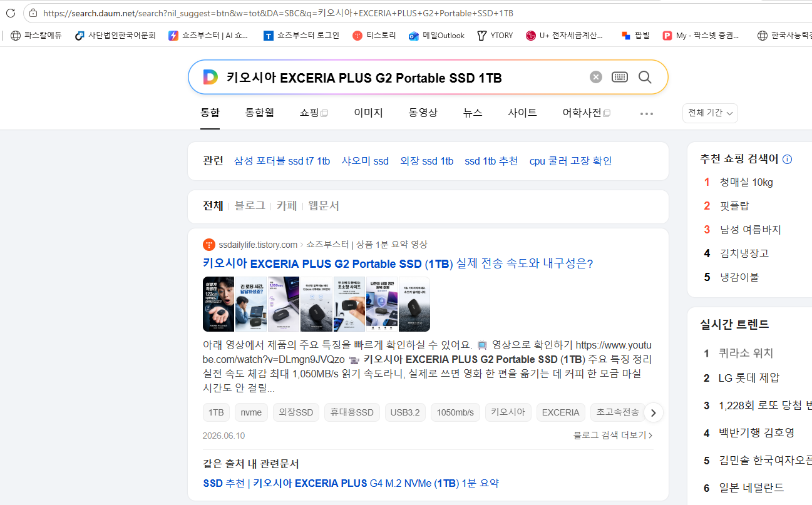The width and height of the screenshot is (812, 505).
Task: Open 한국사능력 bookmark
Action: [784, 36]
